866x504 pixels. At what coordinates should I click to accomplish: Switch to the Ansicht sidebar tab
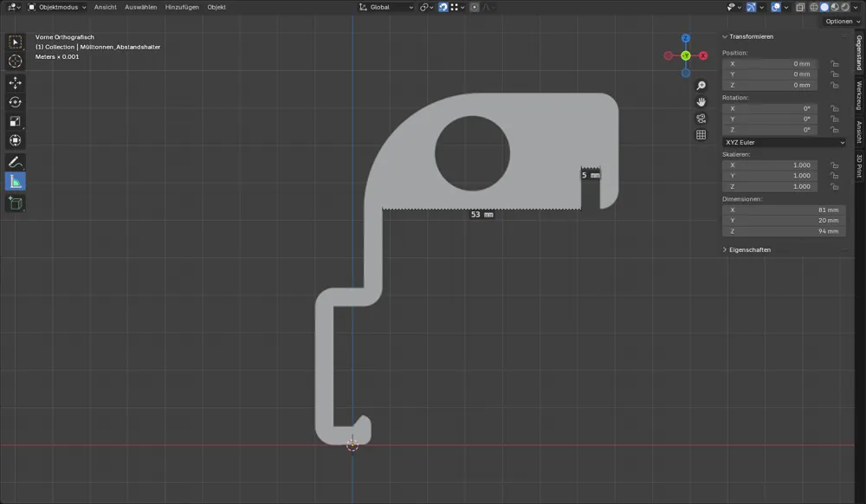click(x=859, y=132)
